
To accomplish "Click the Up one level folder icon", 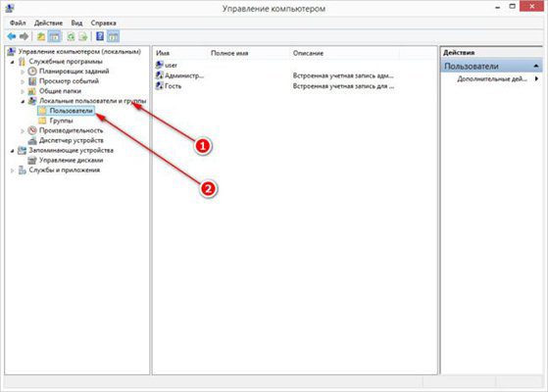I will tap(41, 36).
